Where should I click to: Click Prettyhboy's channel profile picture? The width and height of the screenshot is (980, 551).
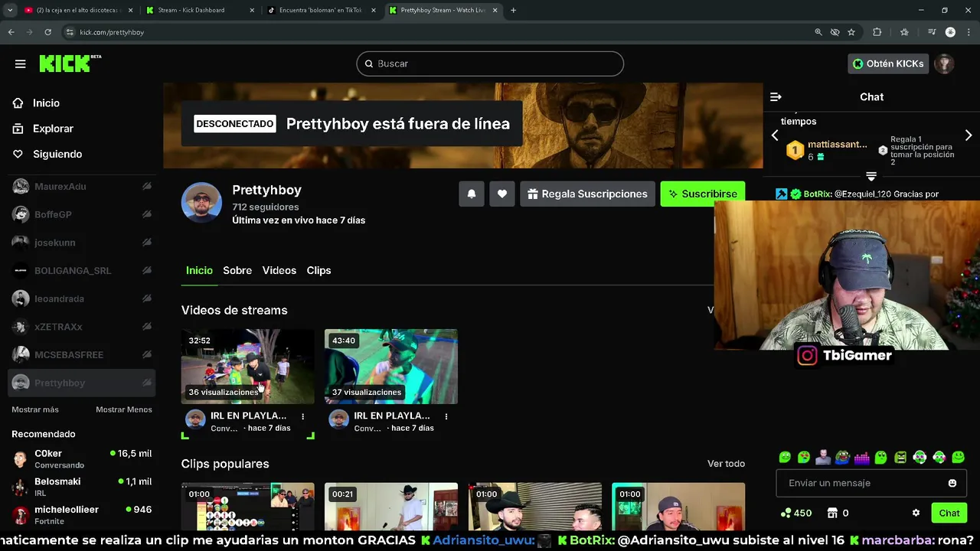[201, 202]
